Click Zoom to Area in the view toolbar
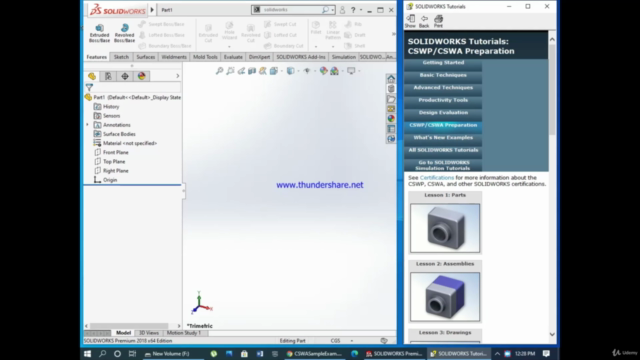Viewport: 640px width, 360px height. tap(230, 71)
